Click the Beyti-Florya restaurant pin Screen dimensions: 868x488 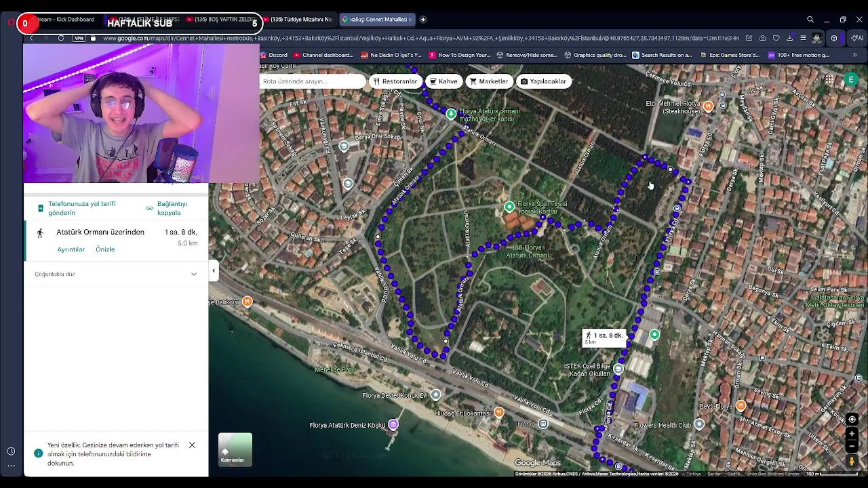pyautogui.click(x=741, y=405)
